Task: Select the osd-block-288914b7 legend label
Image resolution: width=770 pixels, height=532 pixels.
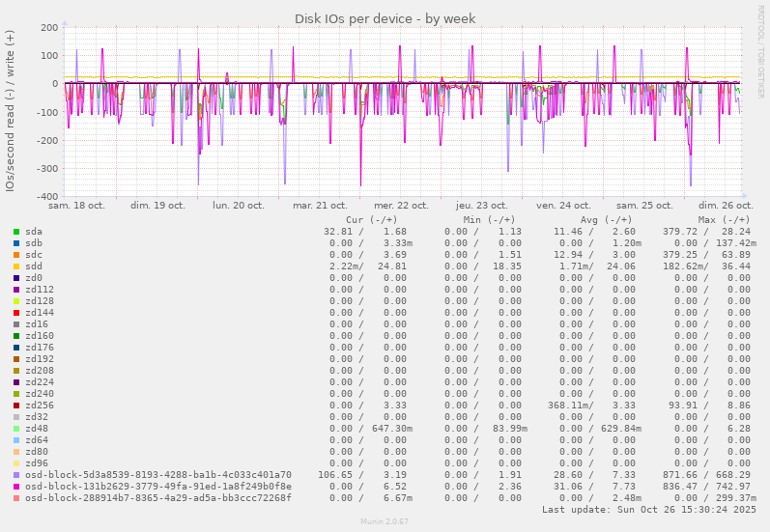Action: click(x=157, y=498)
